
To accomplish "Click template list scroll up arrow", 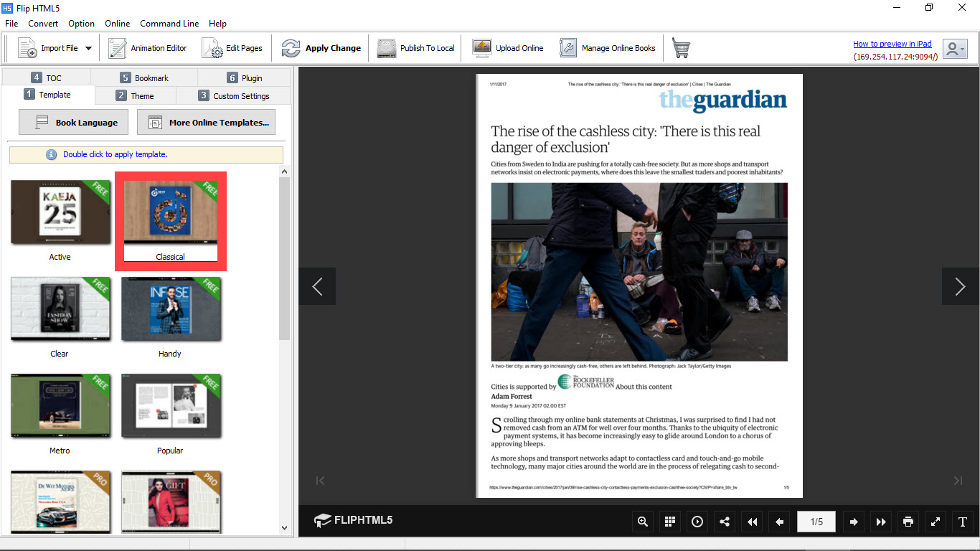I will coord(284,171).
